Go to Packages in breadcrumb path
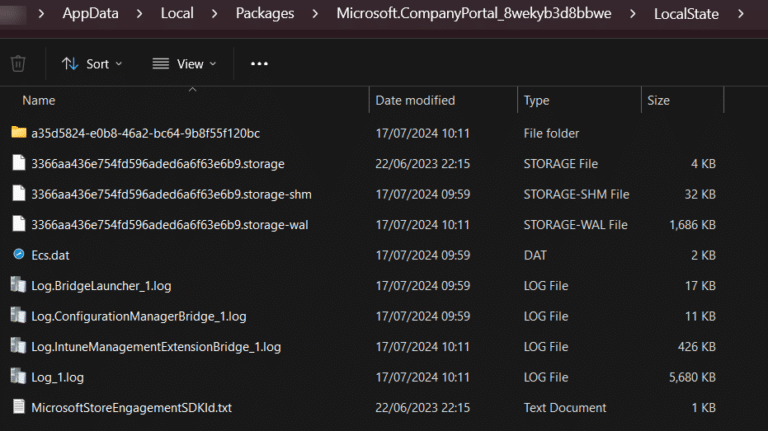Screen dimensions: 768x431 [x=265, y=13]
